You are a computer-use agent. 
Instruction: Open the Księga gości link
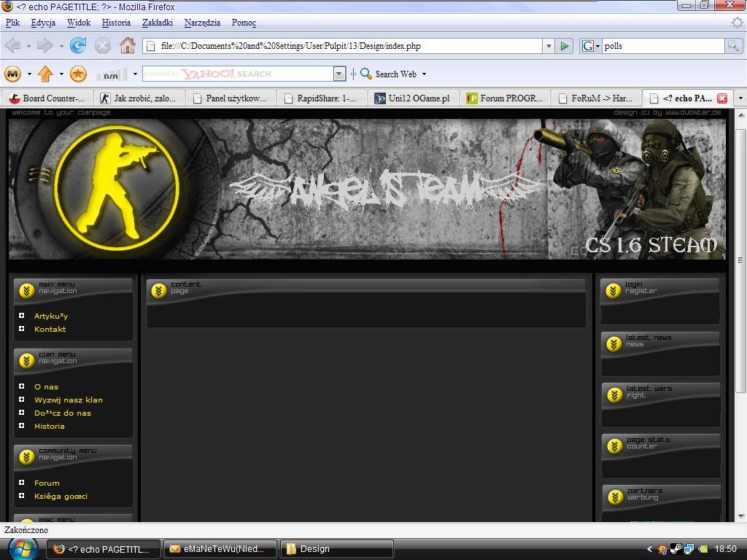point(61,496)
